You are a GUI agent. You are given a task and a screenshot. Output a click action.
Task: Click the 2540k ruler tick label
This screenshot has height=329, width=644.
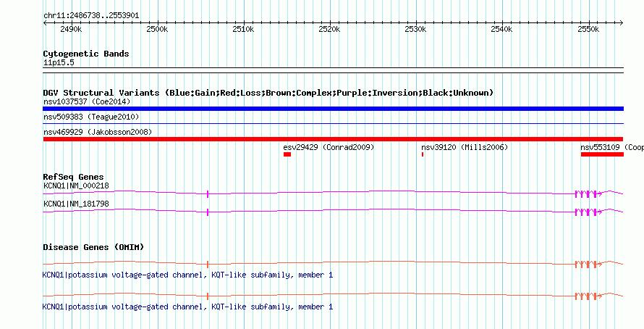coord(502,30)
